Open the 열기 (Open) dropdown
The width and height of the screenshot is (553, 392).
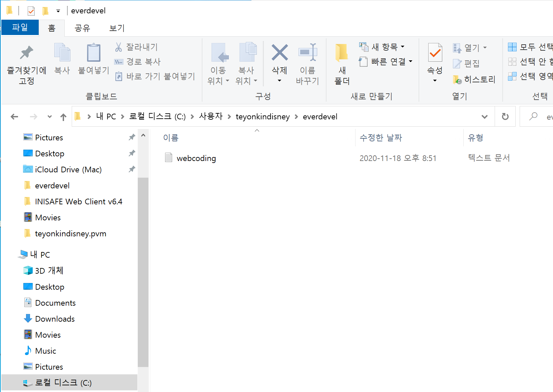coord(470,48)
